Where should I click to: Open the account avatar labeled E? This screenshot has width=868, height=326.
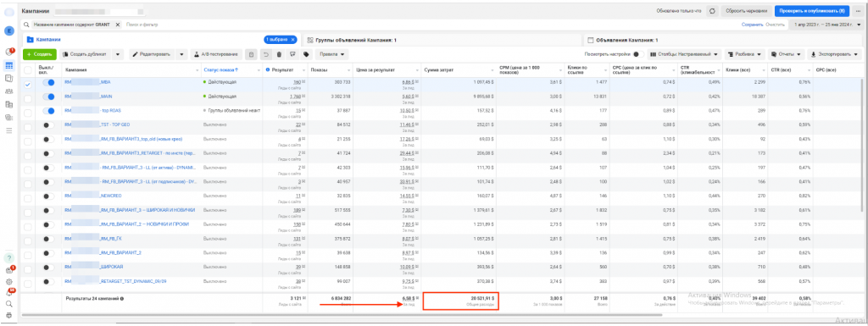(x=8, y=31)
